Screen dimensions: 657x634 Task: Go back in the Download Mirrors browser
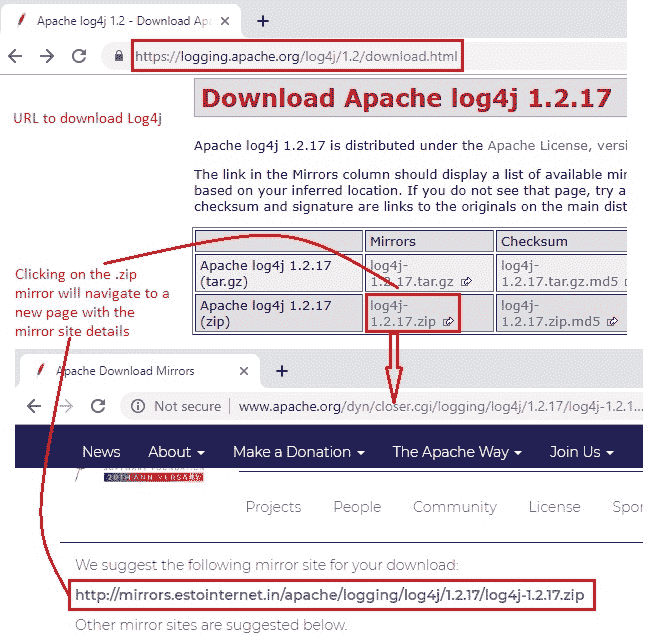tap(34, 406)
